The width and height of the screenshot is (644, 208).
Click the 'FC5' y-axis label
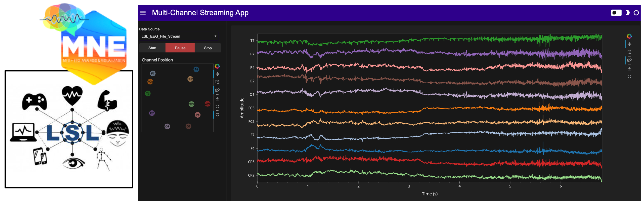(x=251, y=108)
